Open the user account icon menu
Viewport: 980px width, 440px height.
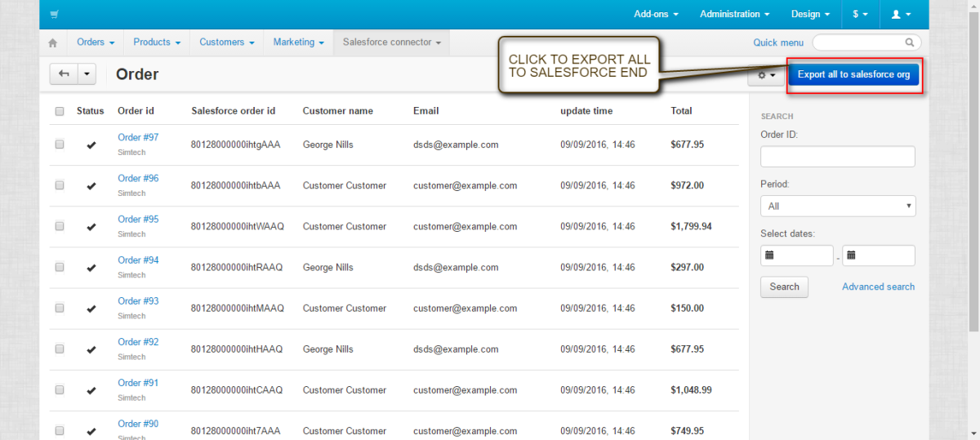900,14
